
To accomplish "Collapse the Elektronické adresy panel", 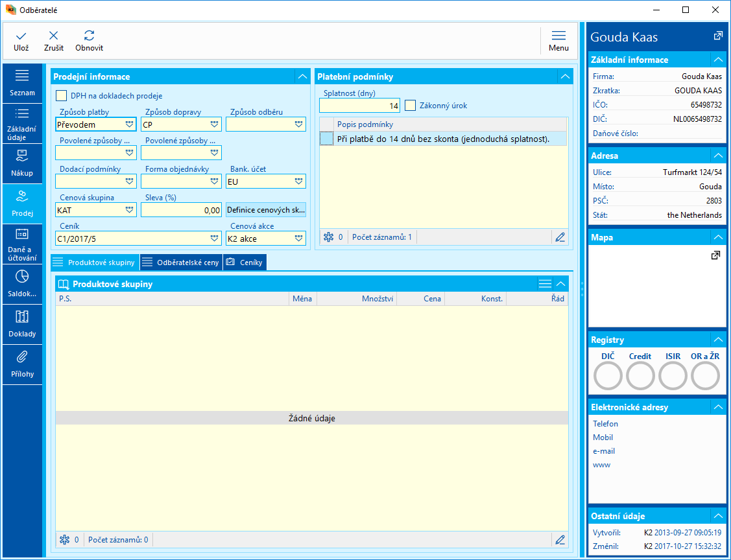I will click(x=718, y=407).
